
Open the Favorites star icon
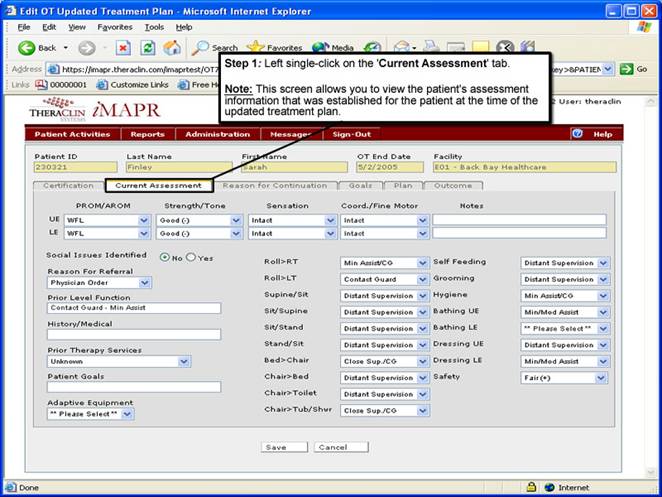click(255, 47)
